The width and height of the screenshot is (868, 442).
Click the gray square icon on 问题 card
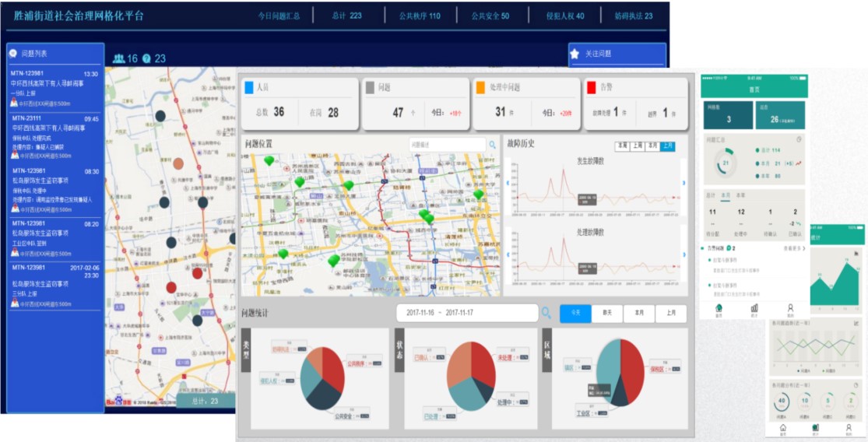pos(370,87)
